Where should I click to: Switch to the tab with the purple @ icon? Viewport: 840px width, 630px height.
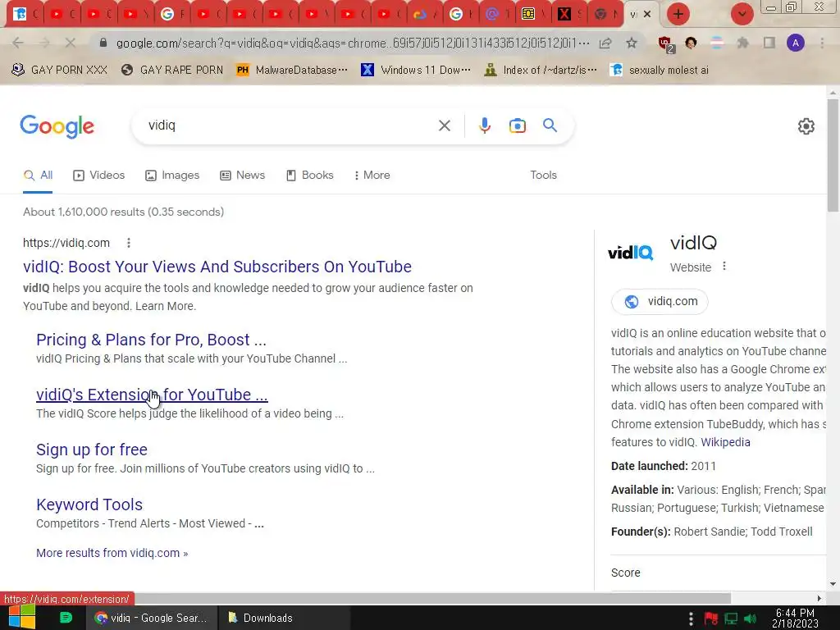491,15
